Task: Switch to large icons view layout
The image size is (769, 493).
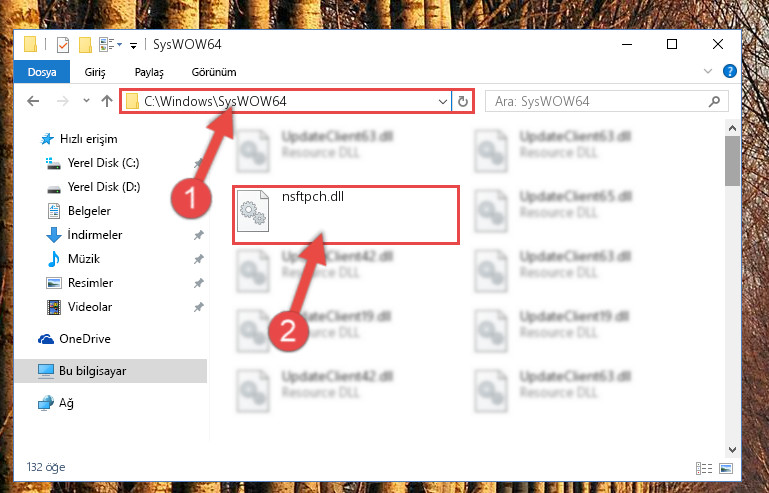Action: pyautogui.click(x=726, y=468)
